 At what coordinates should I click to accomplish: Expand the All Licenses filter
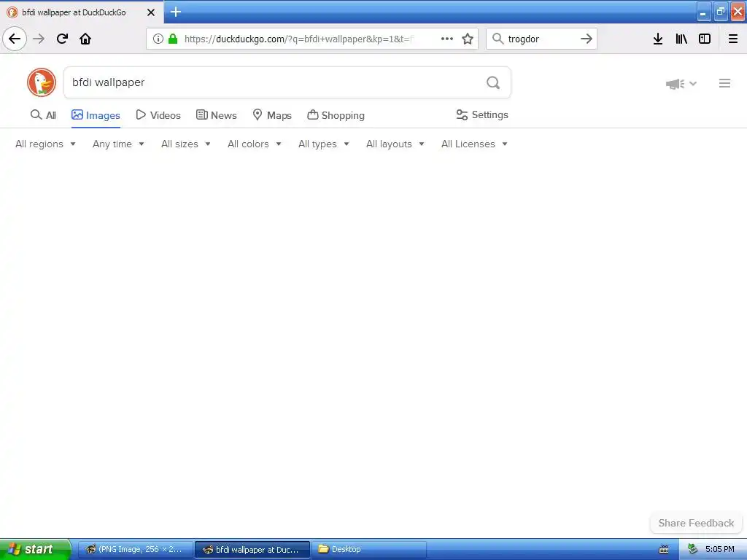[x=474, y=144]
